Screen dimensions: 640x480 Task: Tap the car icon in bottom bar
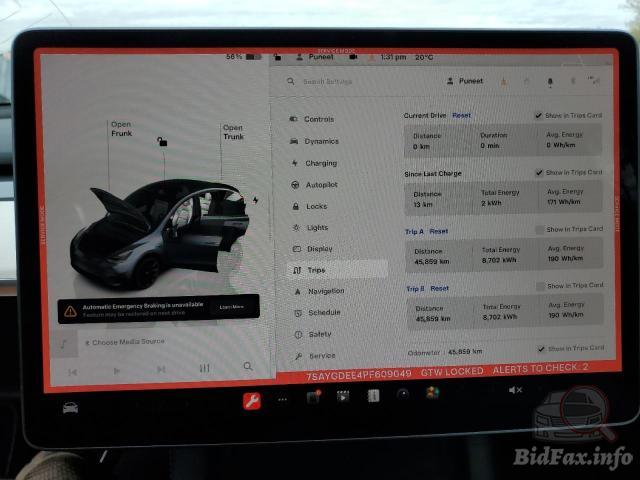coord(71,407)
